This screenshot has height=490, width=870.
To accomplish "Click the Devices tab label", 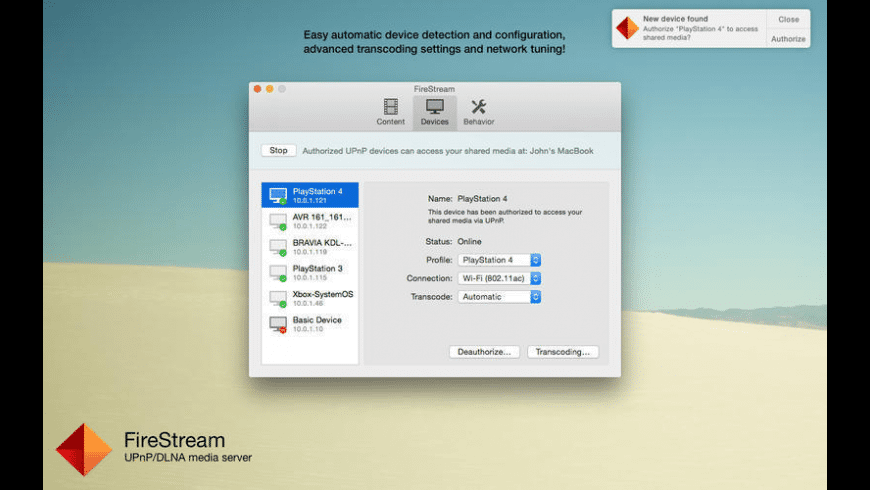I will point(434,122).
